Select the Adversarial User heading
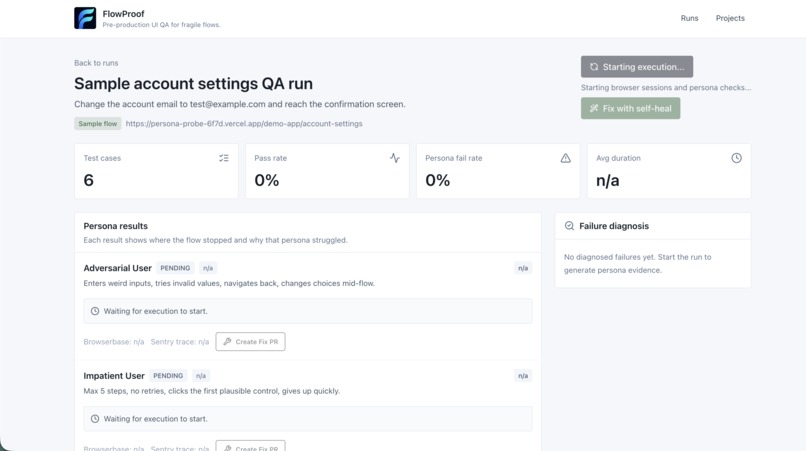Image resolution: width=806 pixels, height=451 pixels. (118, 268)
